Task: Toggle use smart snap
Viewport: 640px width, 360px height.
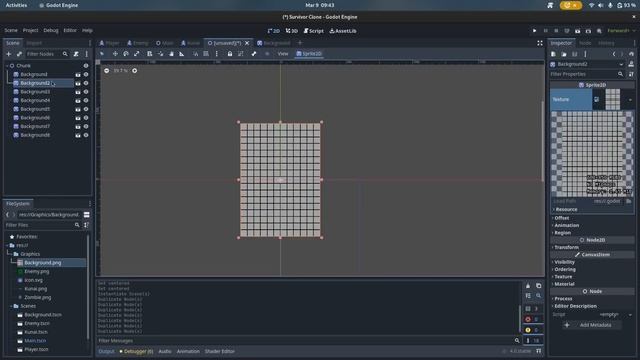Action: 196,54
